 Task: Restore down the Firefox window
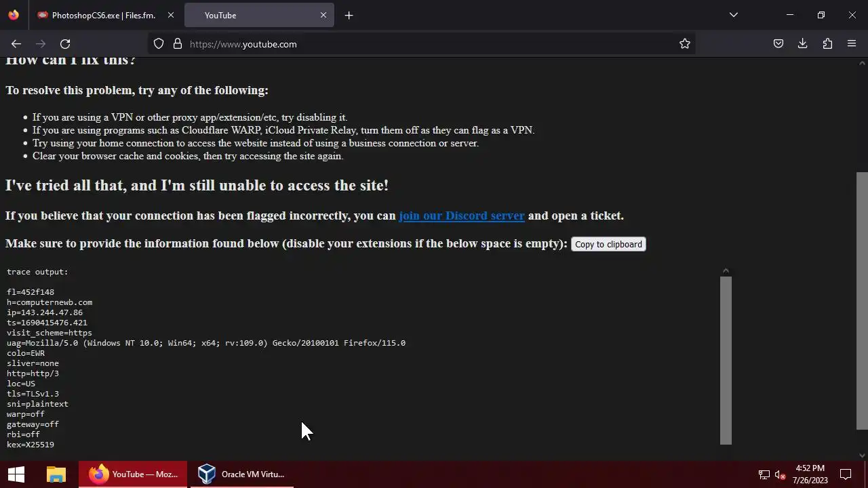pyautogui.click(x=821, y=15)
